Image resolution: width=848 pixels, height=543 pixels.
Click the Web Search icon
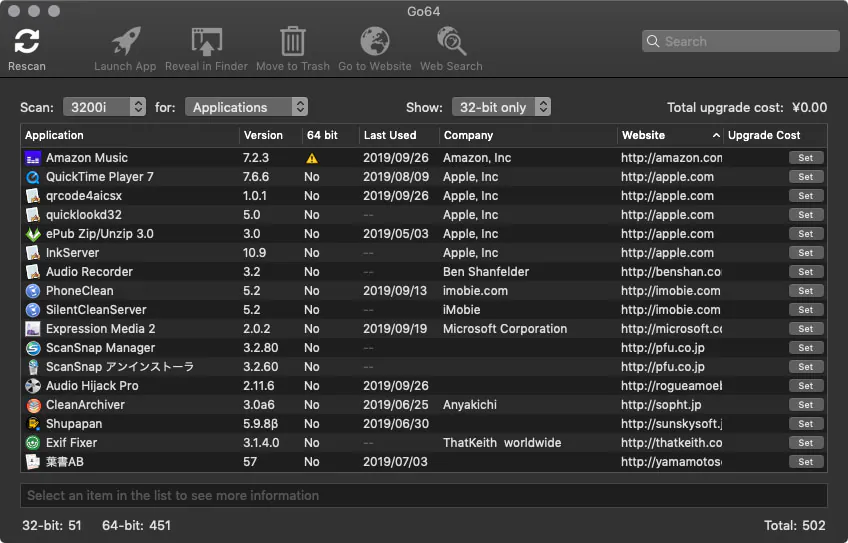pyautogui.click(x=451, y=41)
